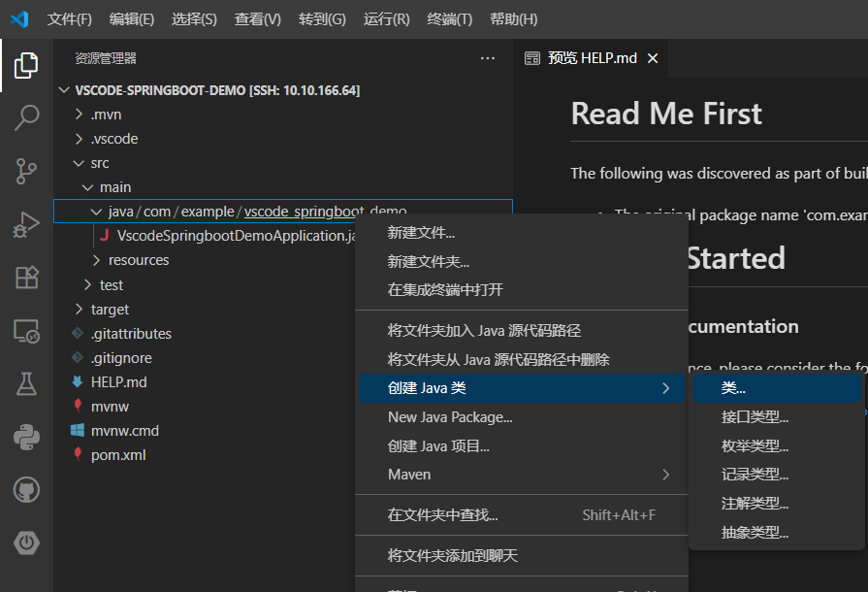This screenshot has height=592, width=868.
Task: Open Remote Explorer icon in activity bar
Action: pos(26,331)
